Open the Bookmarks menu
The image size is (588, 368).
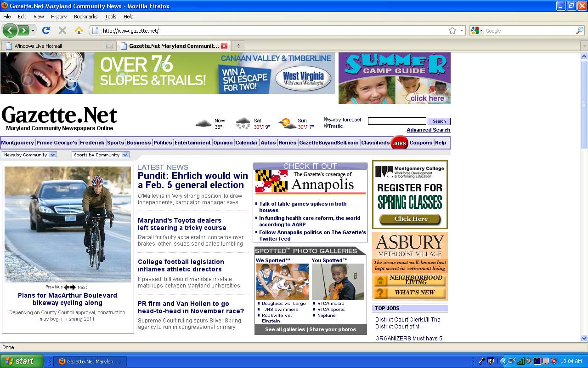point(86,17)
